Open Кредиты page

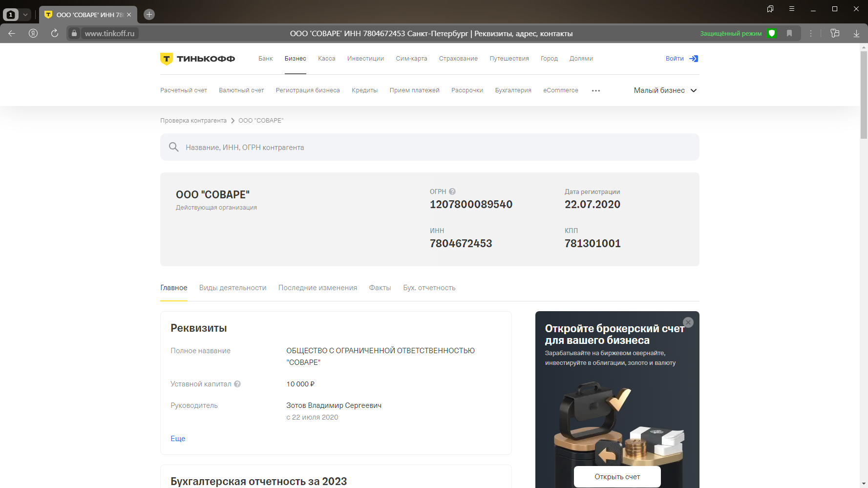click(365, 90)
